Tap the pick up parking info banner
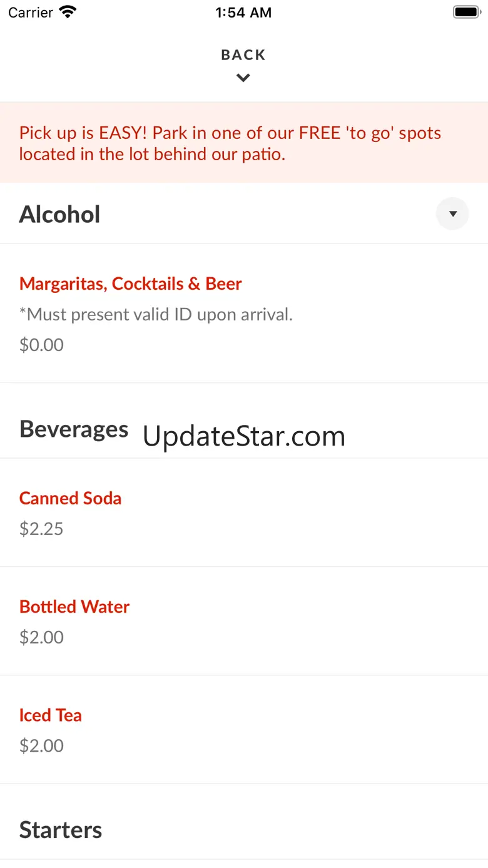The image size is (488, 868). [244, 143]
